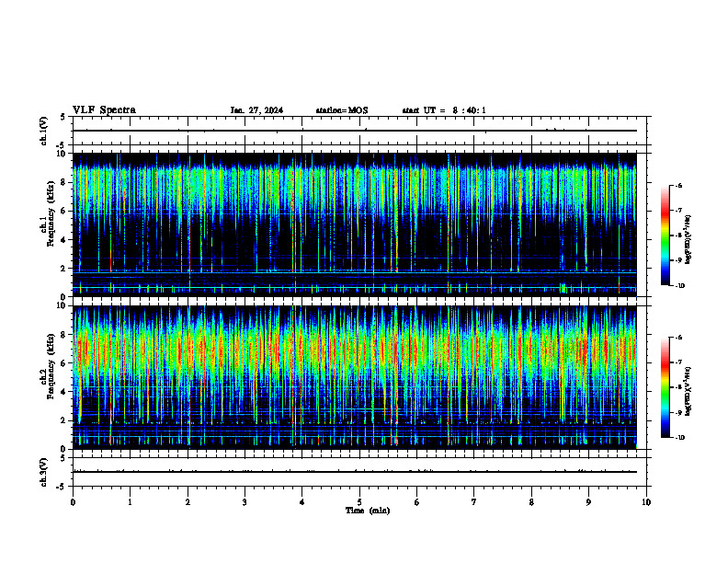Click the time axis tick label '10'

[646, 502]
